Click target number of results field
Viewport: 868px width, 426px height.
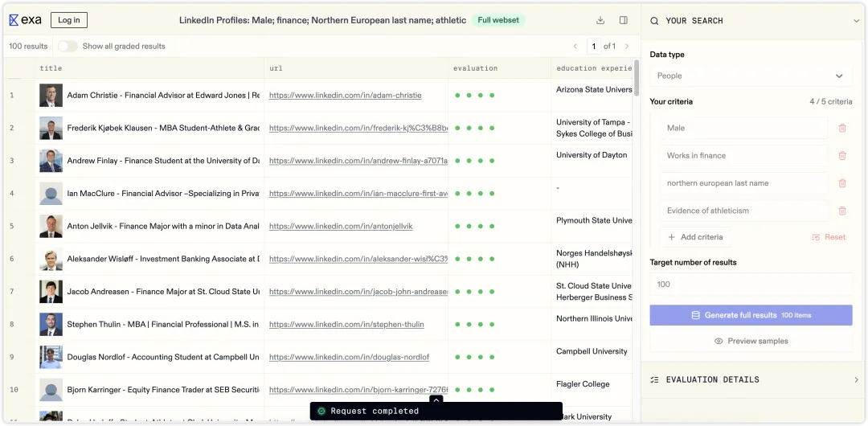tap(751, 285)
